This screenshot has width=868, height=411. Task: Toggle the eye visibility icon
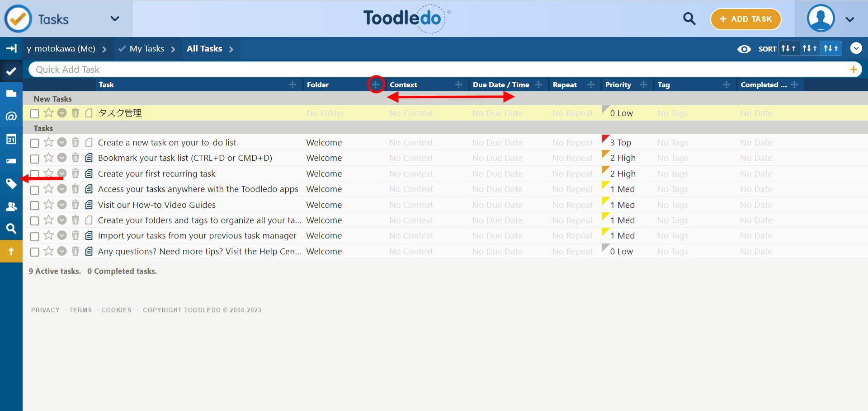(x=744, y=49)
